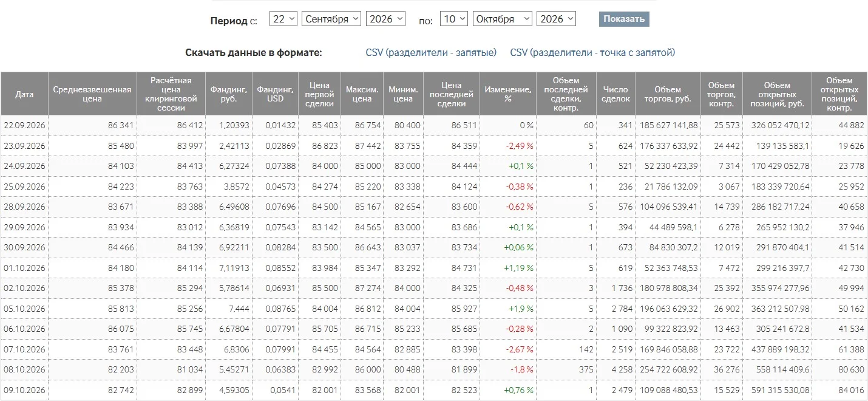868x401 pixels.
Task: Download CSV with comma separators (запятые)
Action: pyautogui.click(x=431, y=52)
